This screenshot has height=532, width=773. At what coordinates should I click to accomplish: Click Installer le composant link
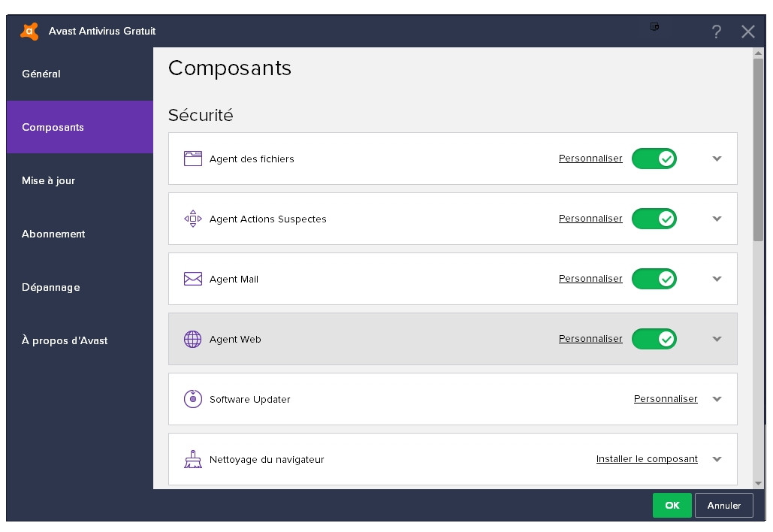coord(647,459)
